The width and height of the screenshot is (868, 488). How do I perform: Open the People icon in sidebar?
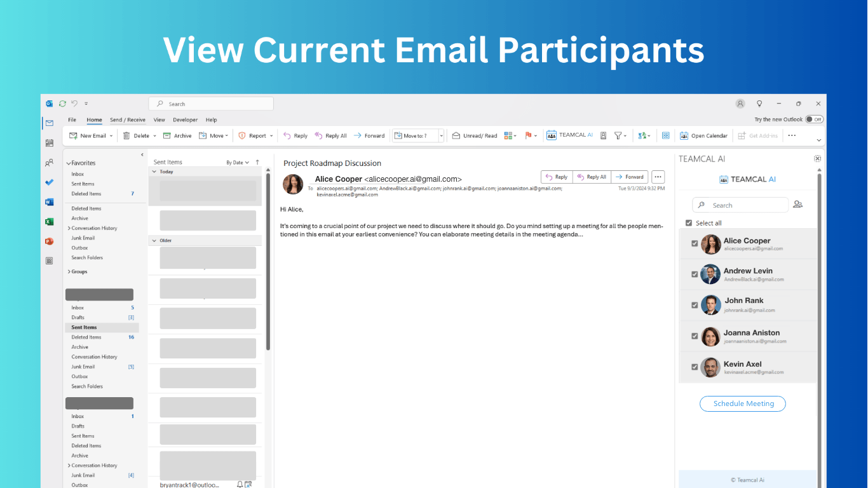50,163
